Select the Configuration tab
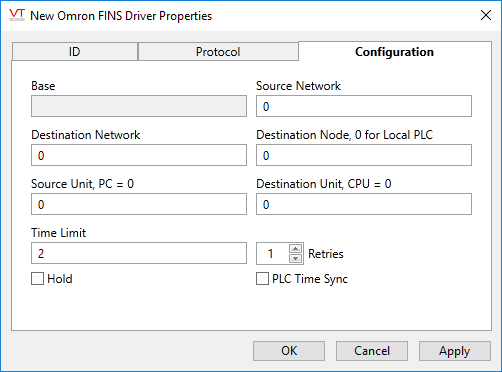 tap(395, 52)
